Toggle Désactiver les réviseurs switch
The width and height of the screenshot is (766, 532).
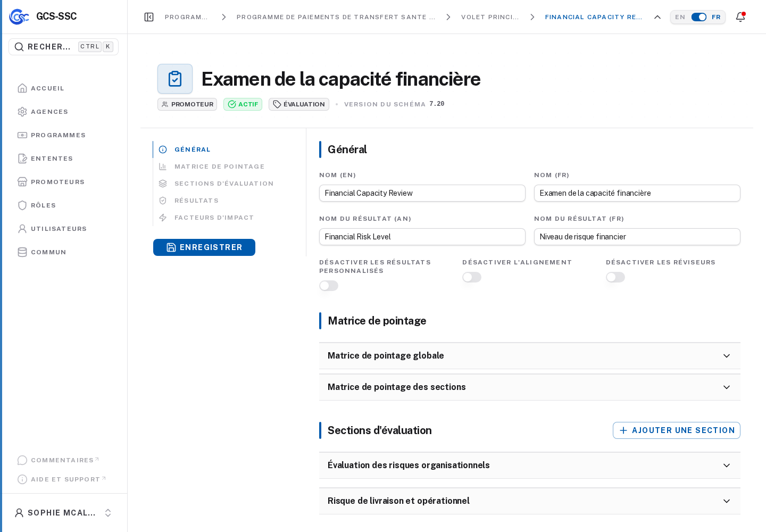tap(615, 277)
